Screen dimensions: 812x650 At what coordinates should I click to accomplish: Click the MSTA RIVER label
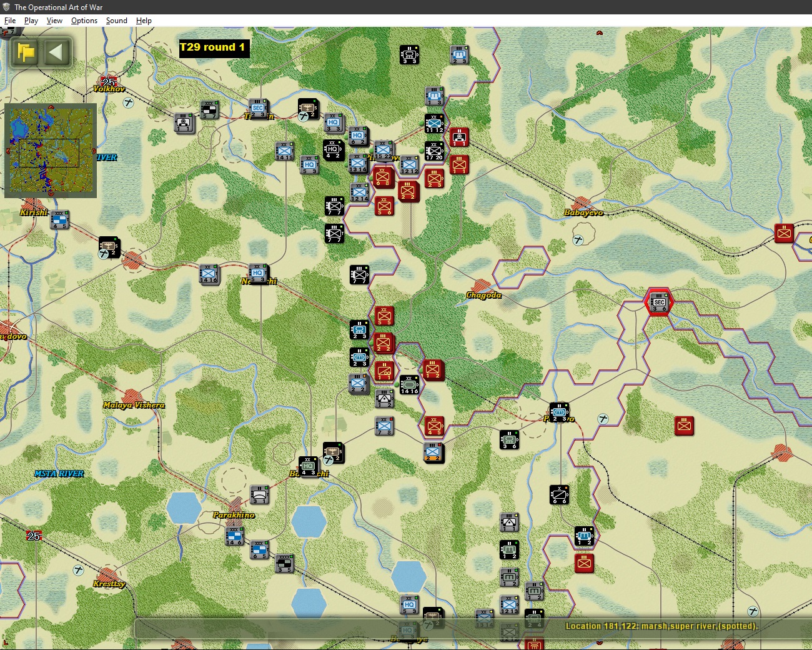pyautogui.click(x=59, y=474)
